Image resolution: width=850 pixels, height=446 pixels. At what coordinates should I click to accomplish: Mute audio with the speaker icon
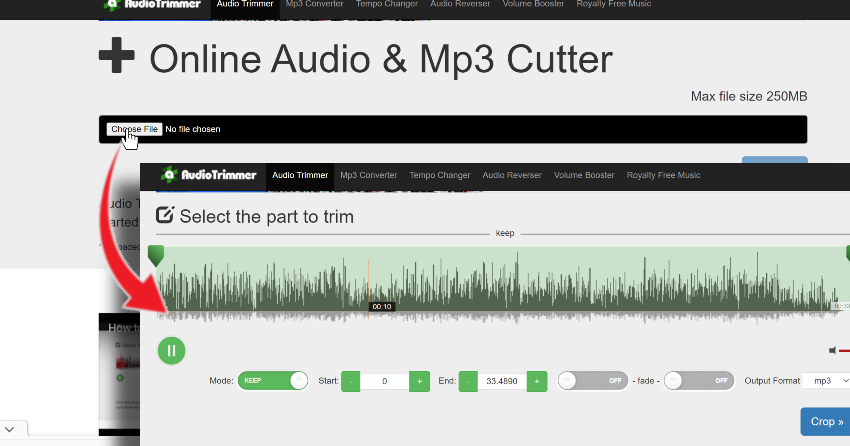tap(832, 351)
